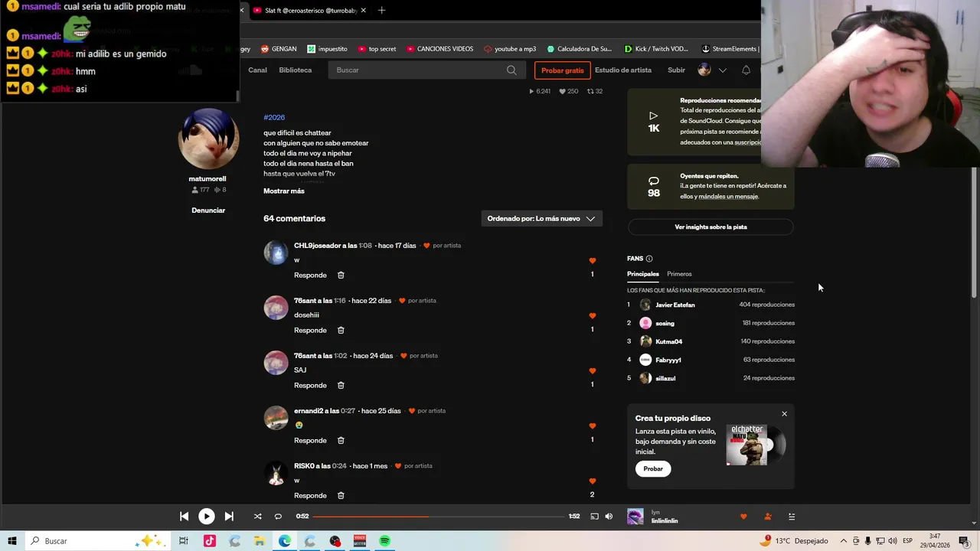
Task: Delete the dosehiii comment via trash icon
Action: pyautogui.click(x=341, y=331)
